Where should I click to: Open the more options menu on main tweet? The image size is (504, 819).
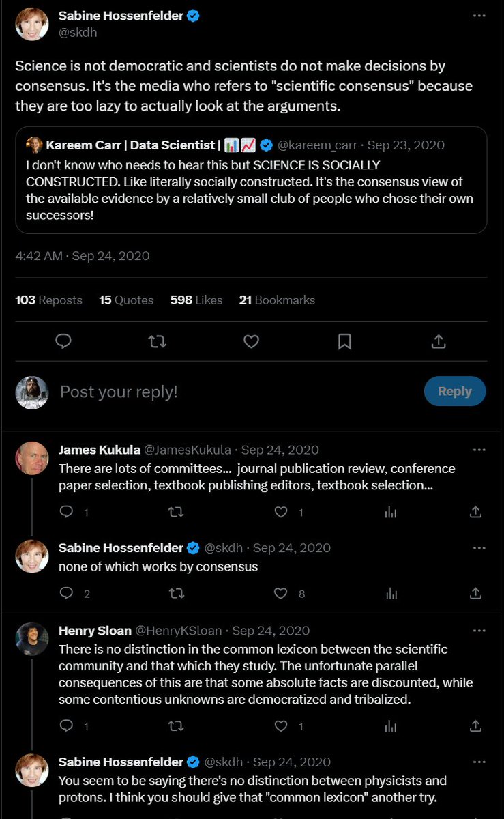[x=479, y=16]
